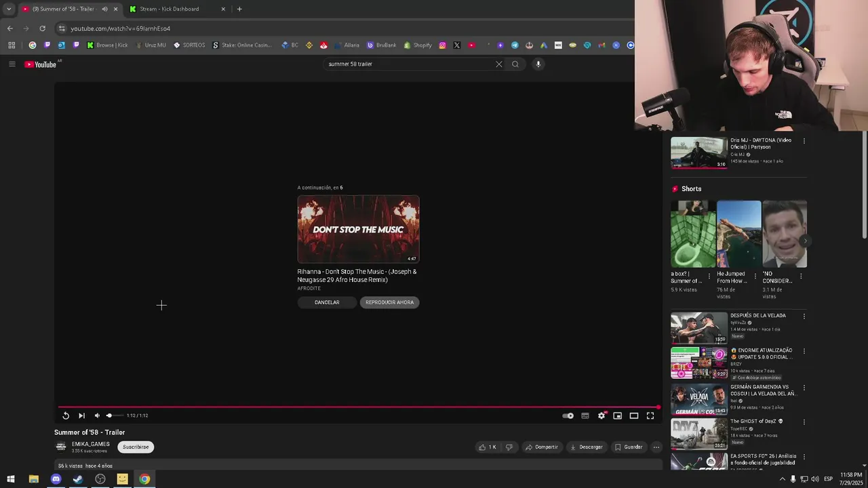Mute the video player volume icon
The height and width of the screenshot is (488, 868).
(97, 415)
